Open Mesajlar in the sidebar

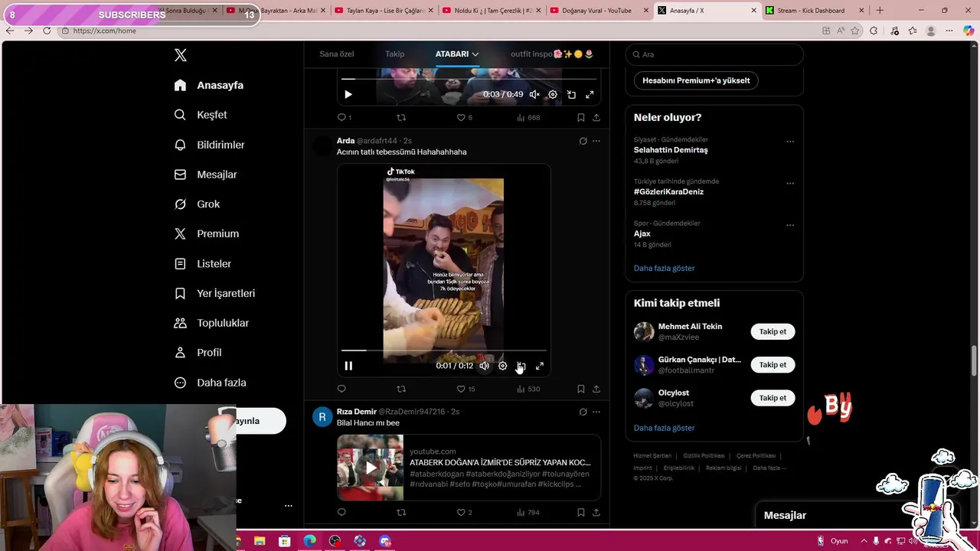click(205, 174)
